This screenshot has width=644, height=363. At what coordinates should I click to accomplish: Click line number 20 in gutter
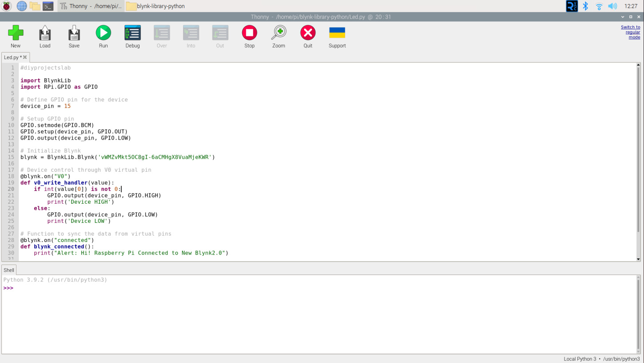[x=11, y=189]
